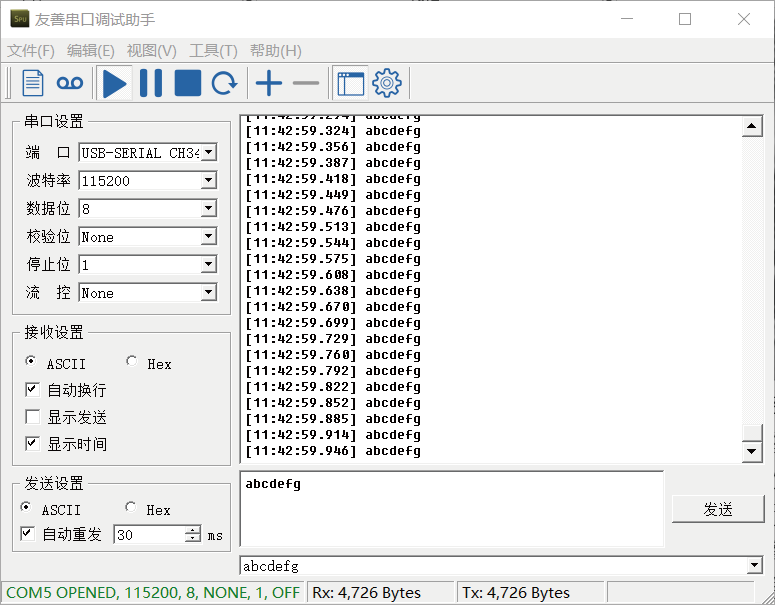
Task: Click the 发送 button
Action: click(718, 509)
